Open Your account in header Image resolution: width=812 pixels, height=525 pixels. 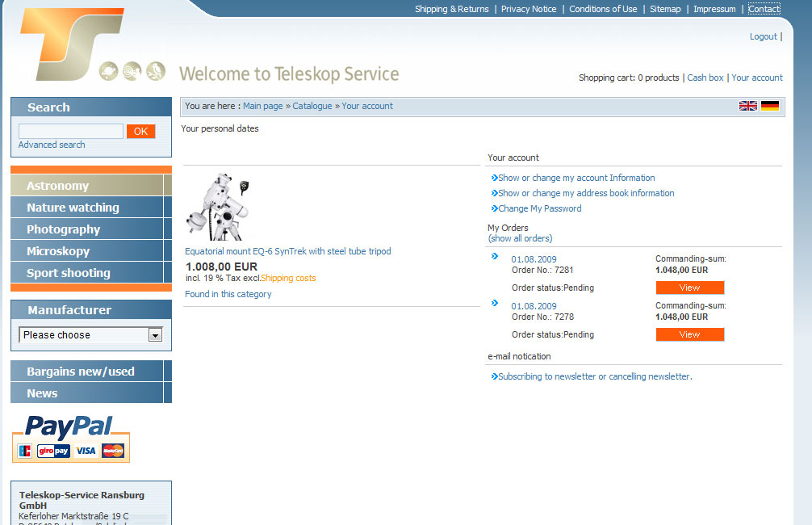[x=757, y=78]
